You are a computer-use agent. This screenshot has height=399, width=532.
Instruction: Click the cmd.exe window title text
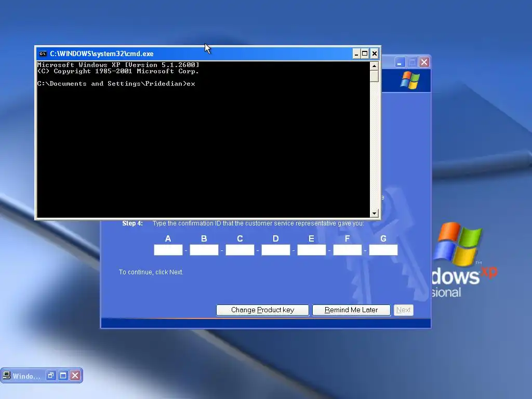[102, 54]
